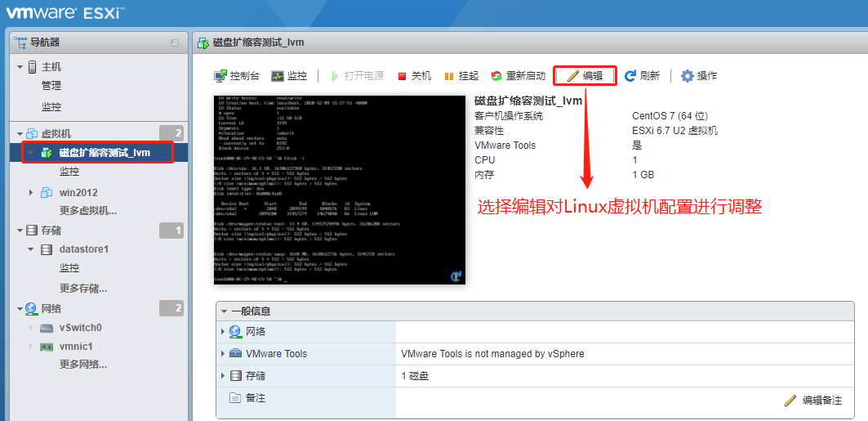Collapse the 存储 storage tree section

tap(20, 231)
